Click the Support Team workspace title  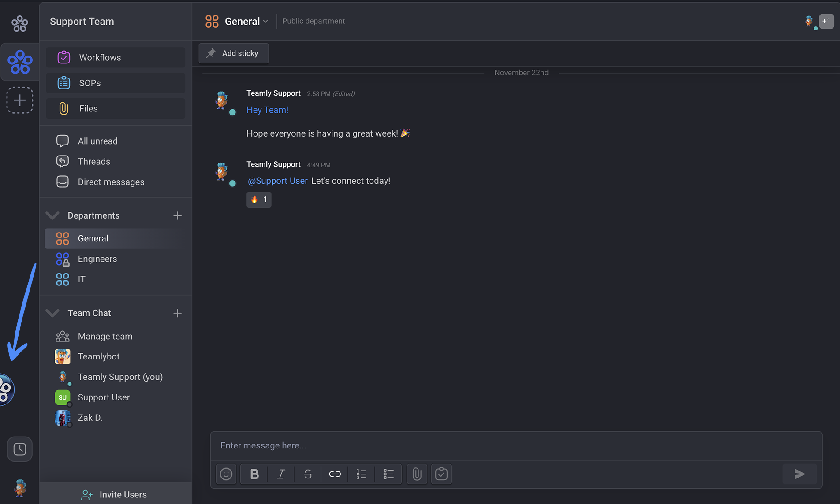[x=82, y=21]
